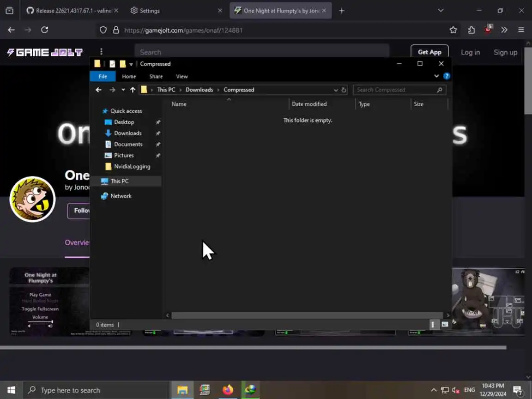The image size is (532, 399).
Task: Click the Log in link
Action: [470, 52]
